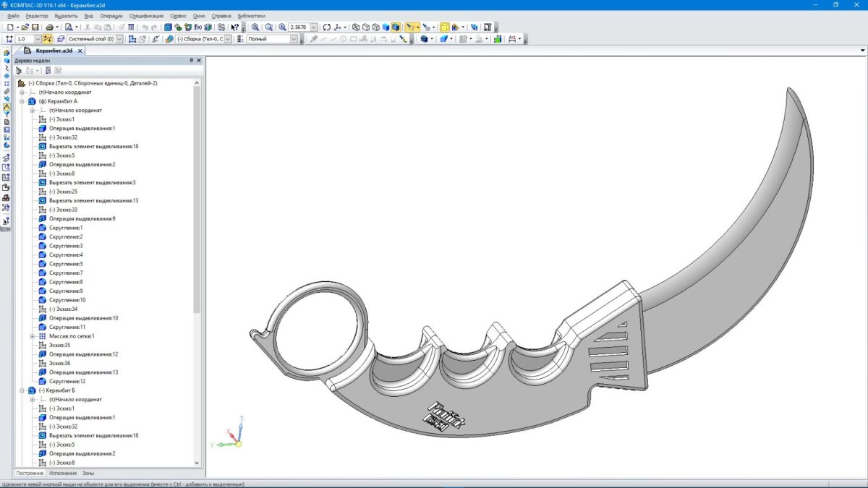
Task: Switch to the Исполнения tab
Action: click(x=61, y=474)
